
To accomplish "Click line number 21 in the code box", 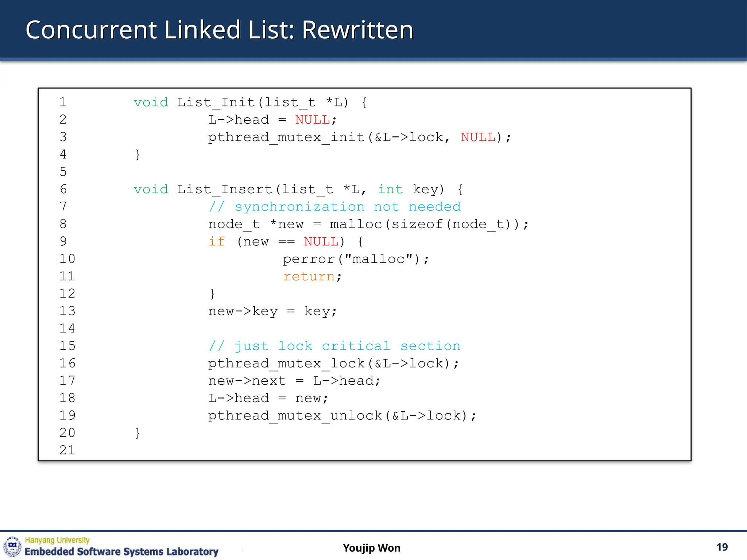I will pyautogui.click(x=67, y=450).
